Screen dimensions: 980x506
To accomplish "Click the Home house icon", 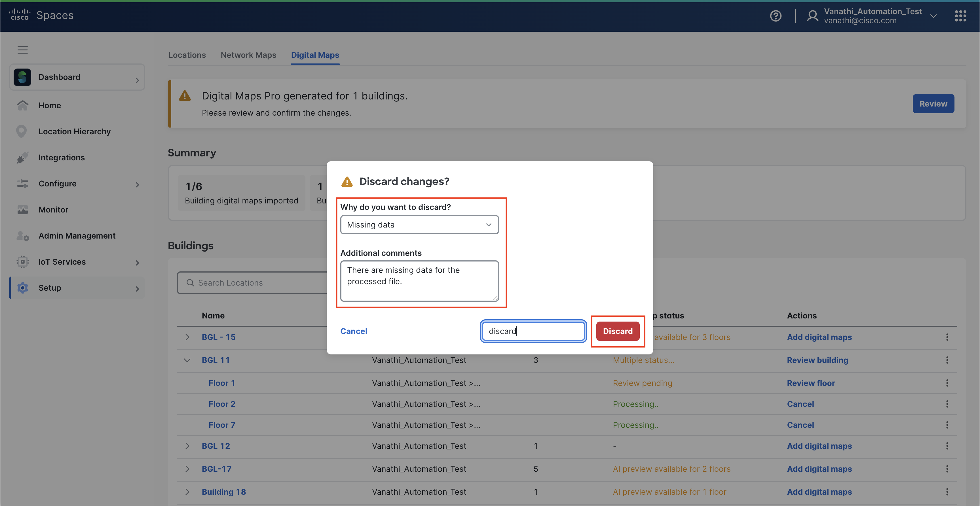I will (22, 105).
